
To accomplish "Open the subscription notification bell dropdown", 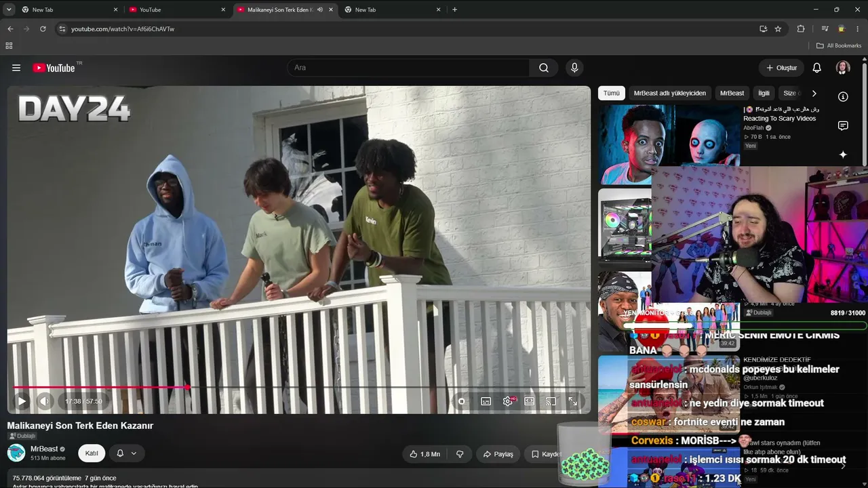I will click(x=127, y=453).
